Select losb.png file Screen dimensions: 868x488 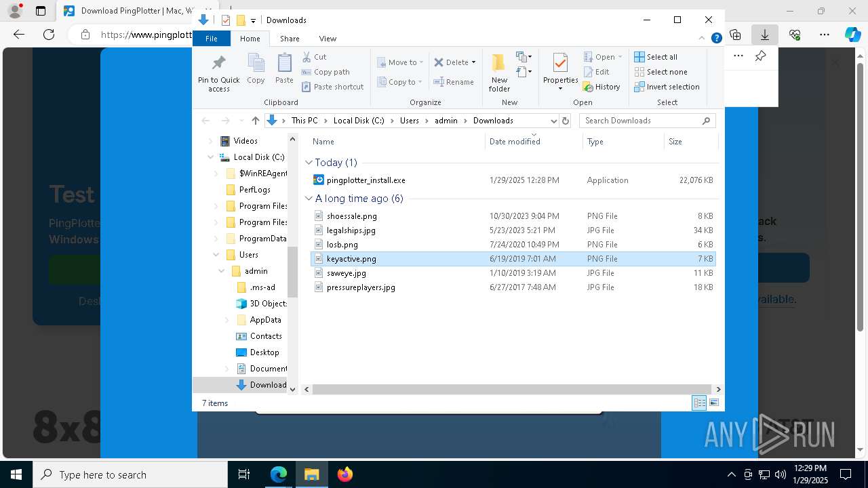513,245
